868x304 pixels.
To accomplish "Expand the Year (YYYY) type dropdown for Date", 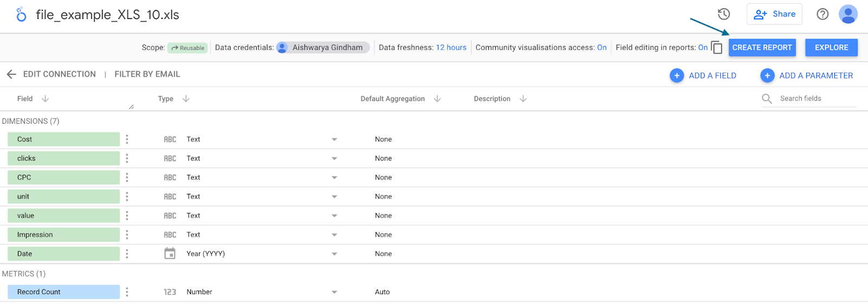I will [x=334, y=254].
